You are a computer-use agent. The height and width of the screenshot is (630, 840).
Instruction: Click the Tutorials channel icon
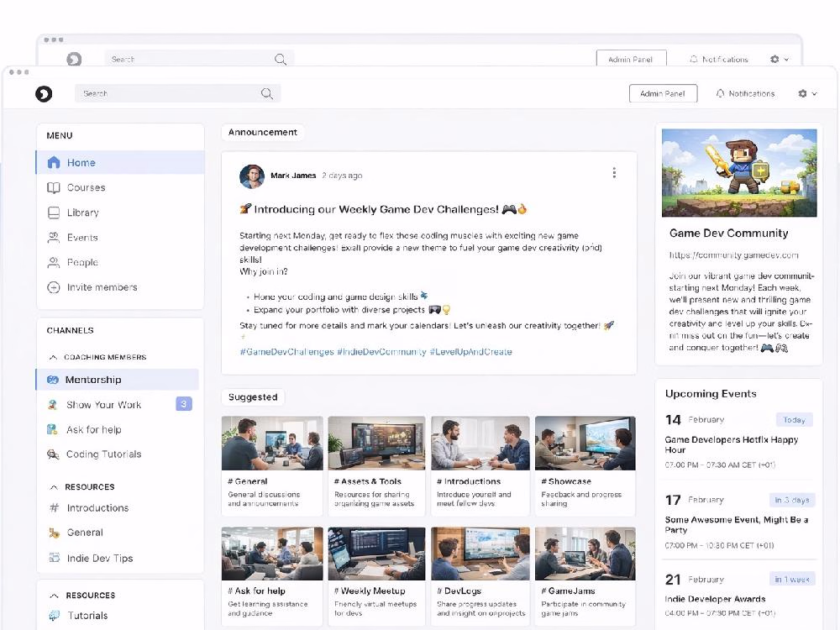[54, 615]
